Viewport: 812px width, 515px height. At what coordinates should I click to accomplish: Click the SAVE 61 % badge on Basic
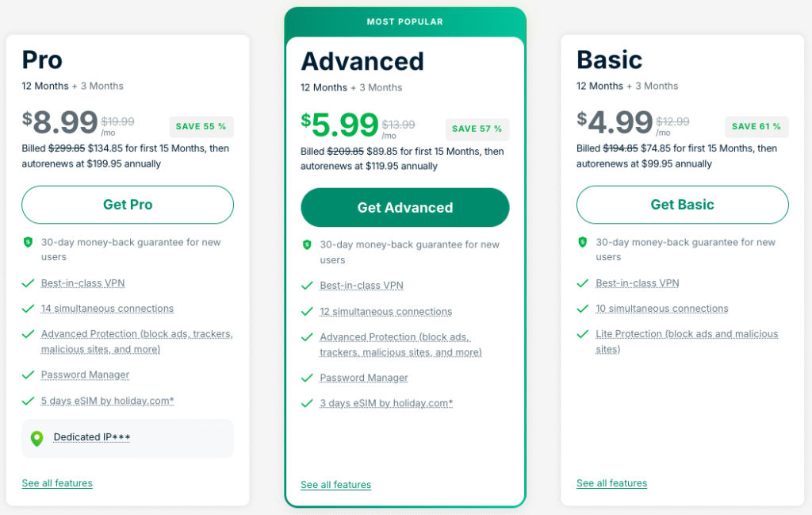click(x=756, y=126)
